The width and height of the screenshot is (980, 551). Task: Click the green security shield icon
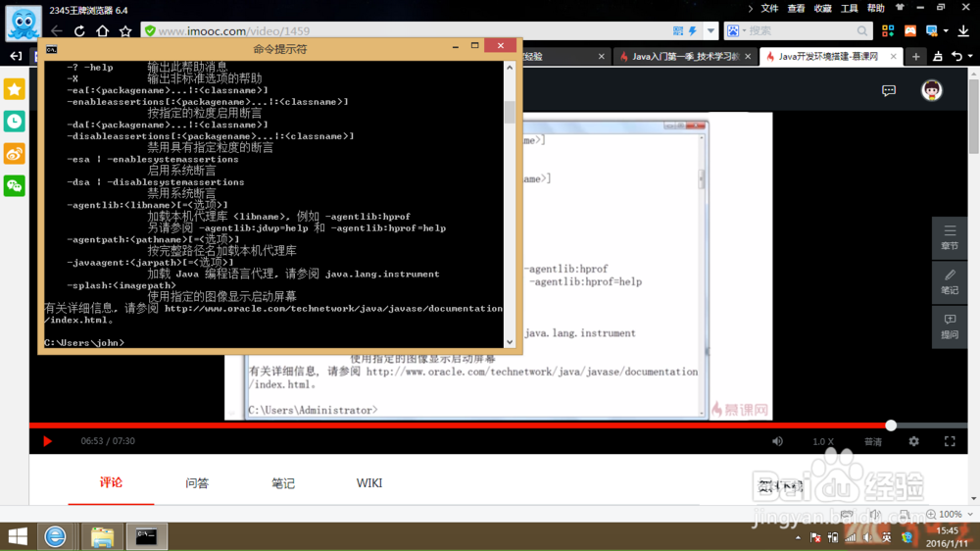[150, 30]
